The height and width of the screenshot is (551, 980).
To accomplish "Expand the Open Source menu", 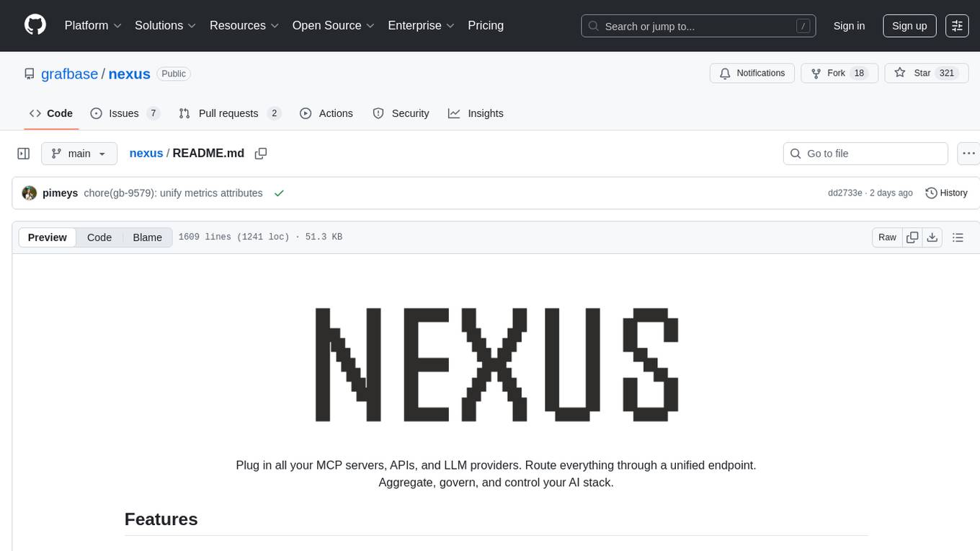I will (x=334, y=25).
